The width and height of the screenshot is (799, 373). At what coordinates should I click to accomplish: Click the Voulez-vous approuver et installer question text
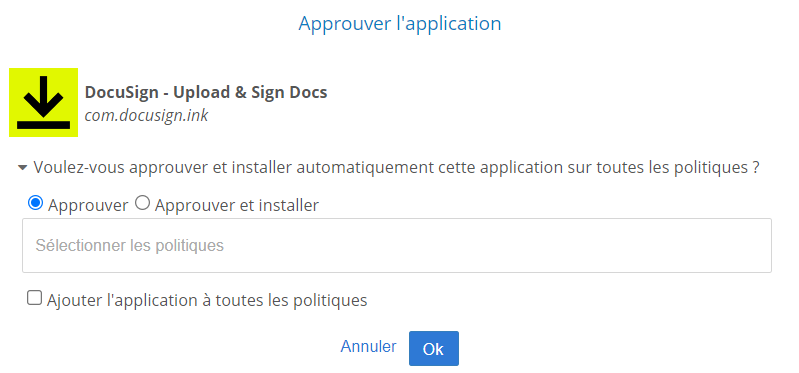pyautogui.click(x=396, y=167)
